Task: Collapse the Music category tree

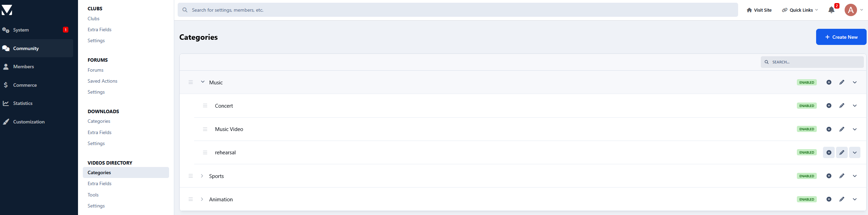Action: coord(203,82)
